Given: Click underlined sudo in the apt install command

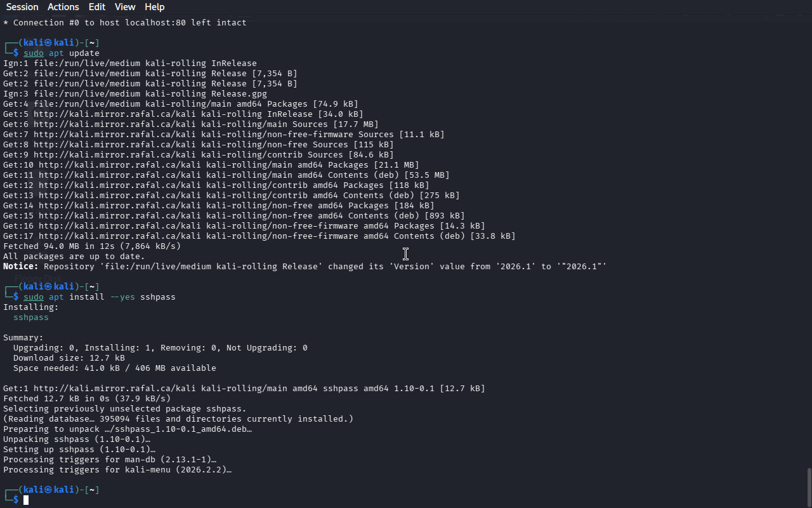Looking at the screenshot, I should [34, 297].
